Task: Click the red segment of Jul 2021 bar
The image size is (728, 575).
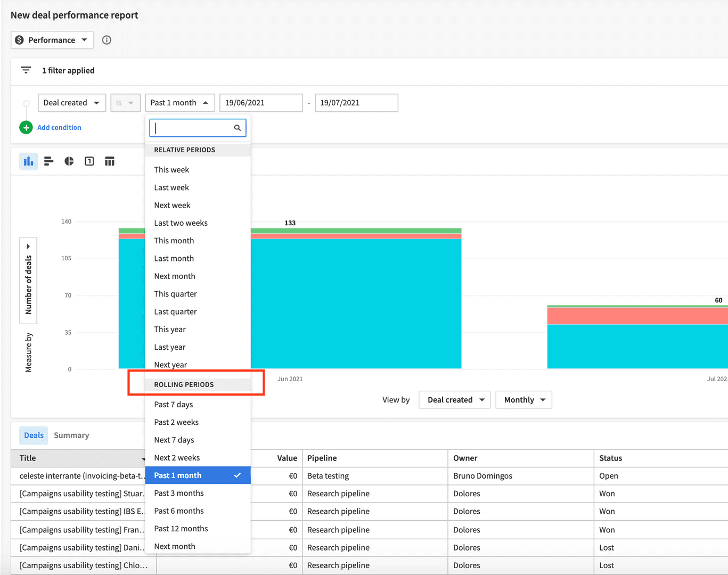Action: (637, 316)
